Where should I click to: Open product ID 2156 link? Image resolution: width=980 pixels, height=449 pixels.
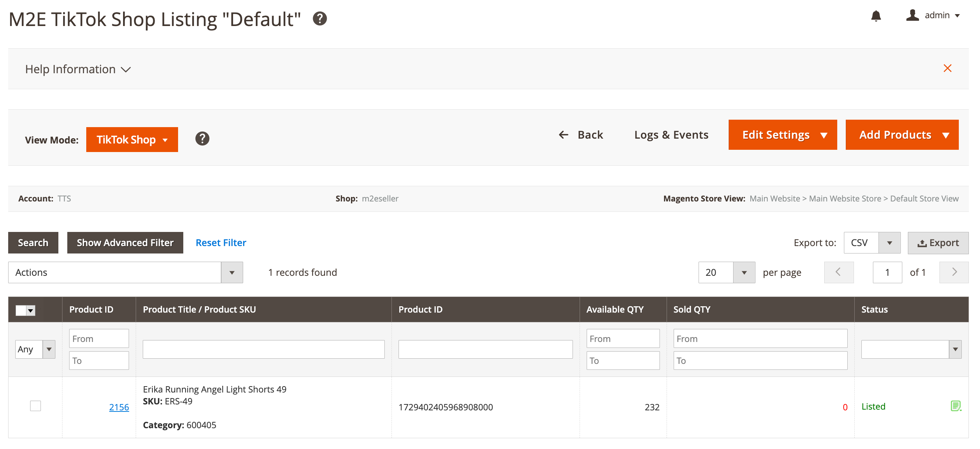[x=119, y=407]
